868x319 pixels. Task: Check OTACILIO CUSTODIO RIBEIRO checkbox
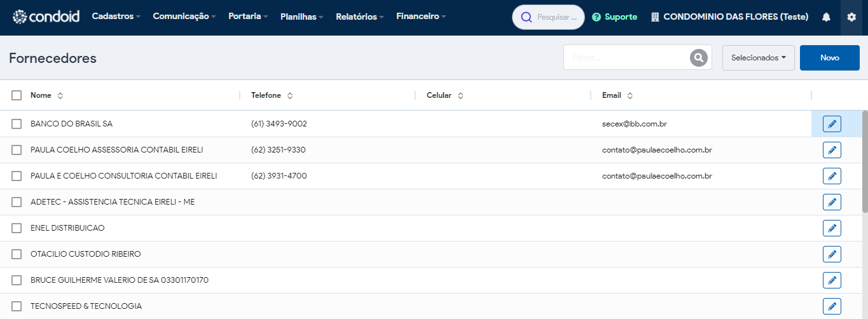coord(17,254)
